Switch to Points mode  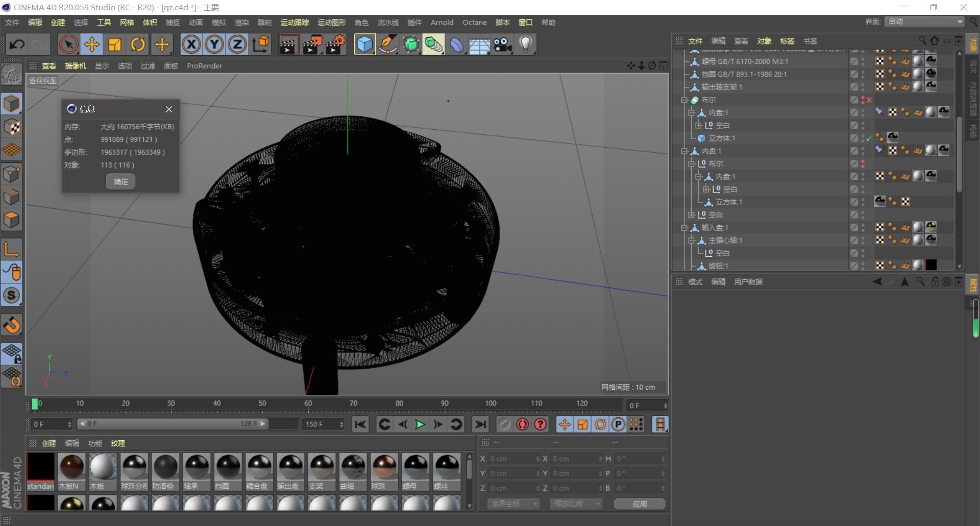point(11,174)
